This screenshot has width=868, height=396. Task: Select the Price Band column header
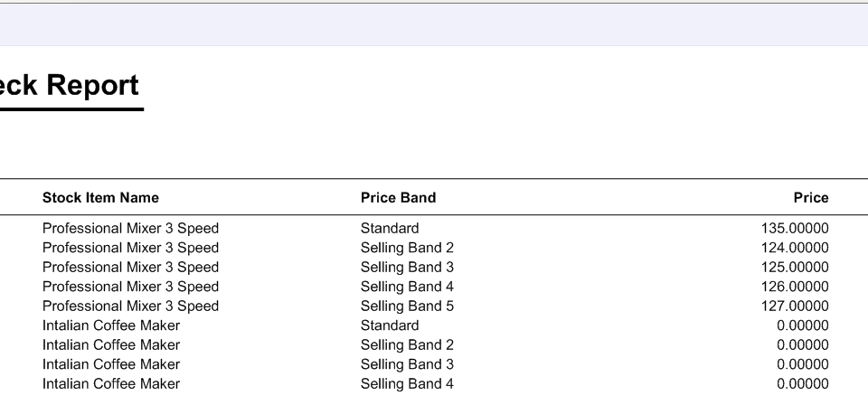[398, 198]
